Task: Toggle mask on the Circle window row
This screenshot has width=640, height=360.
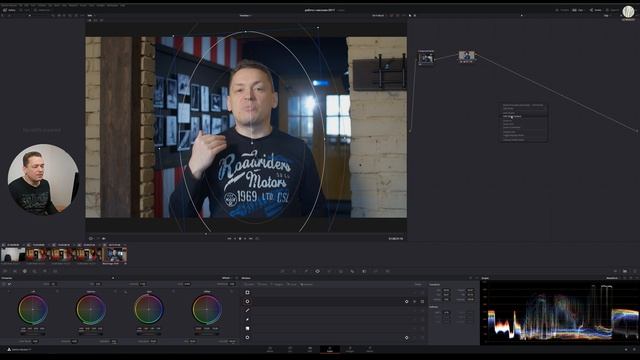Action: pyautogui.click(x=422, y=301)
